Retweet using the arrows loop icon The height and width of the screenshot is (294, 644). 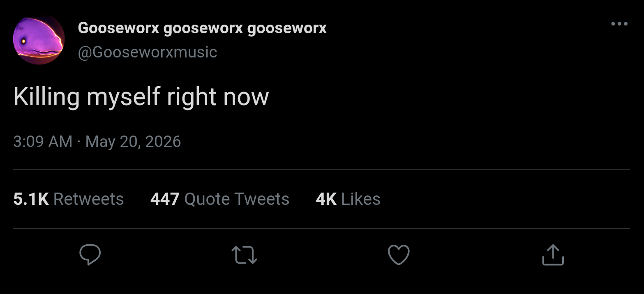tap(245, 255)
